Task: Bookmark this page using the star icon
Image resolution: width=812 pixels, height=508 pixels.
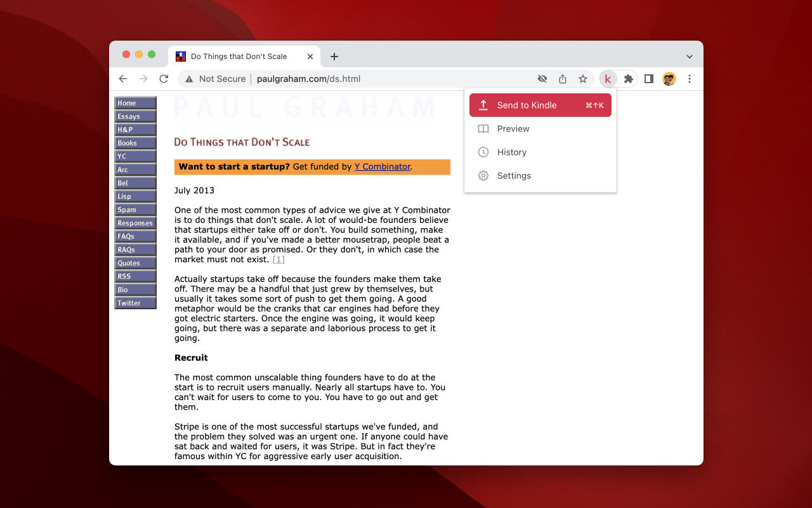Action: (583, 79)
